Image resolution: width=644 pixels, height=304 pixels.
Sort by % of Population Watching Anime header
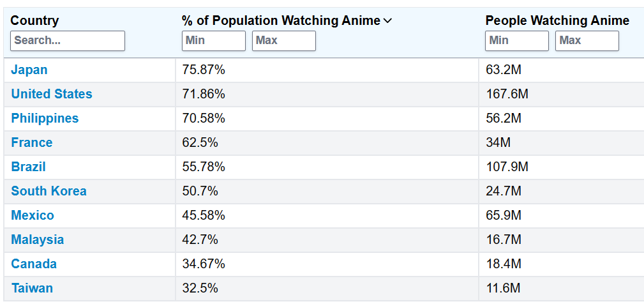pyautogui.click(x=281, y=20)
